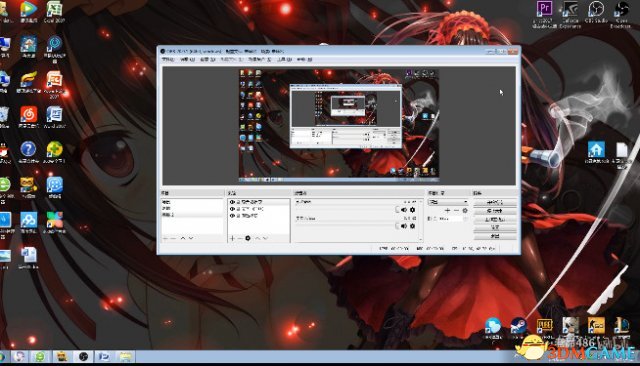
Task: Click OBS icon in the Windows taskbar
Action: click(x=83, y=357)
